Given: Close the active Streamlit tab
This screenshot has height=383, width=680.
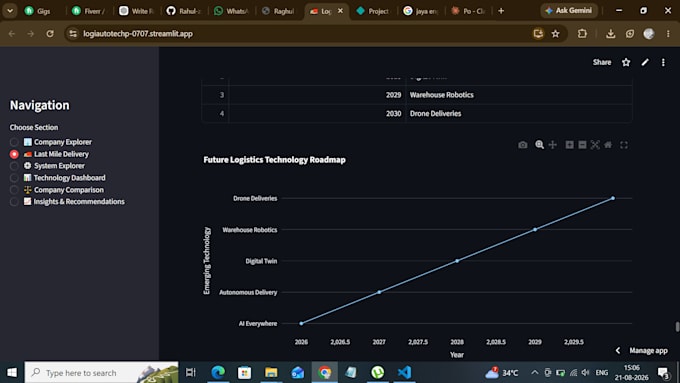Looking at the screenshot, I should point(340,11).
